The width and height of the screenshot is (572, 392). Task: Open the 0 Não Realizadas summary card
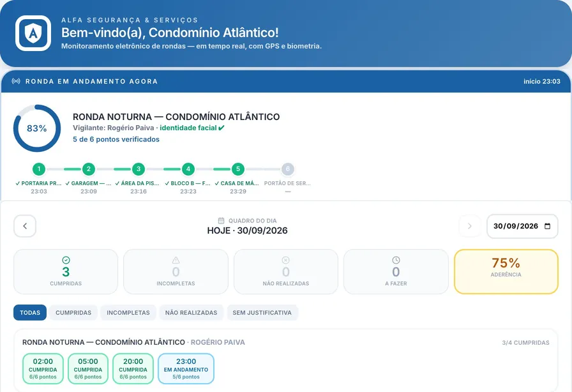coord(285,271)
